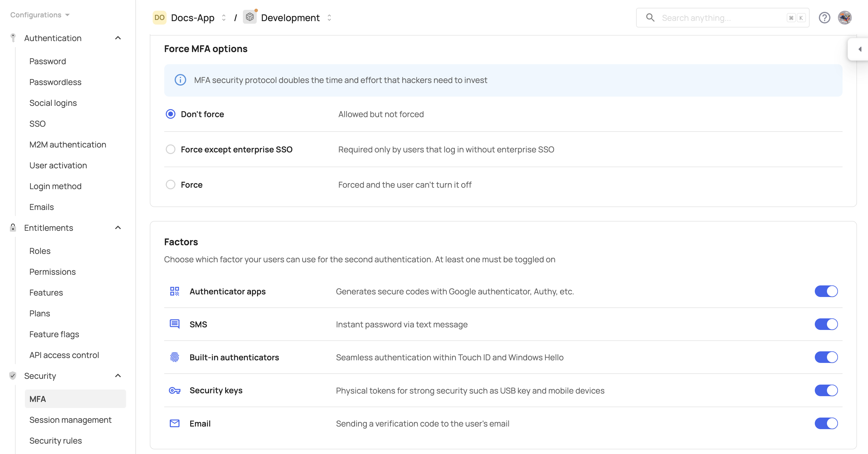Click the Search anything field
This screenshot has height=454, width=868.
point(721,18)
